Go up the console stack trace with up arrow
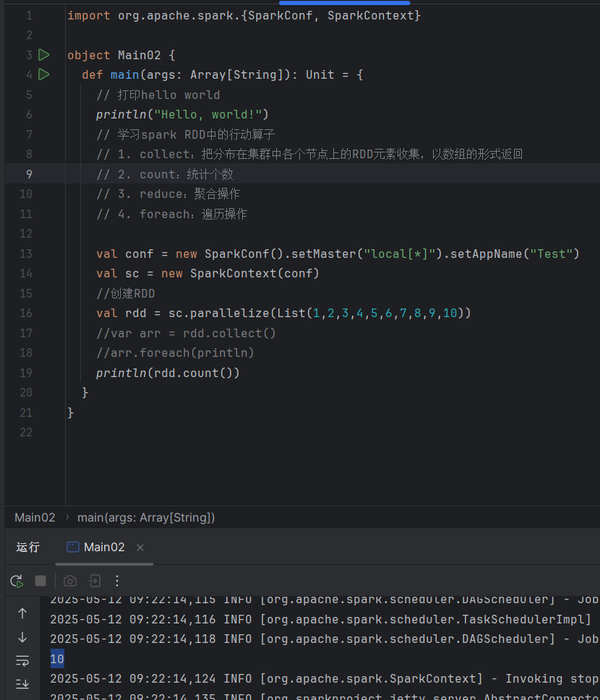Image resolution: width=600 pixels, height=700 pixels. [x=22, y=614]
